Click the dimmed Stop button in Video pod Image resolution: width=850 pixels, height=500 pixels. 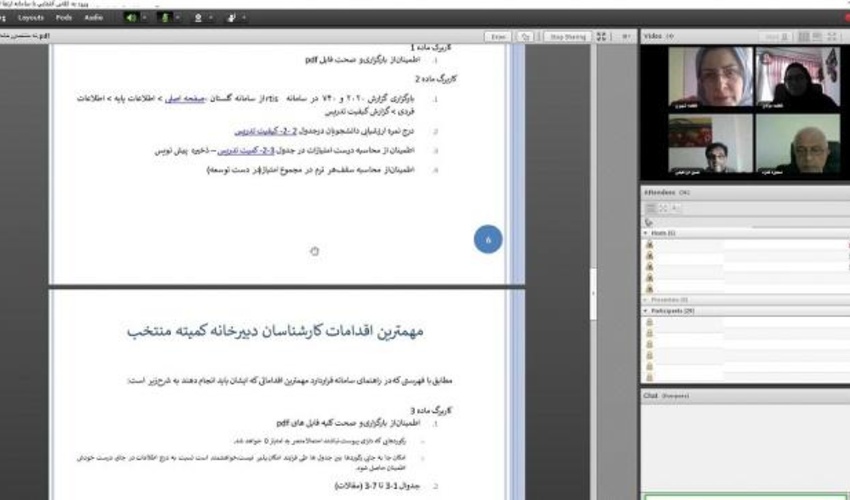pos(776,37)
